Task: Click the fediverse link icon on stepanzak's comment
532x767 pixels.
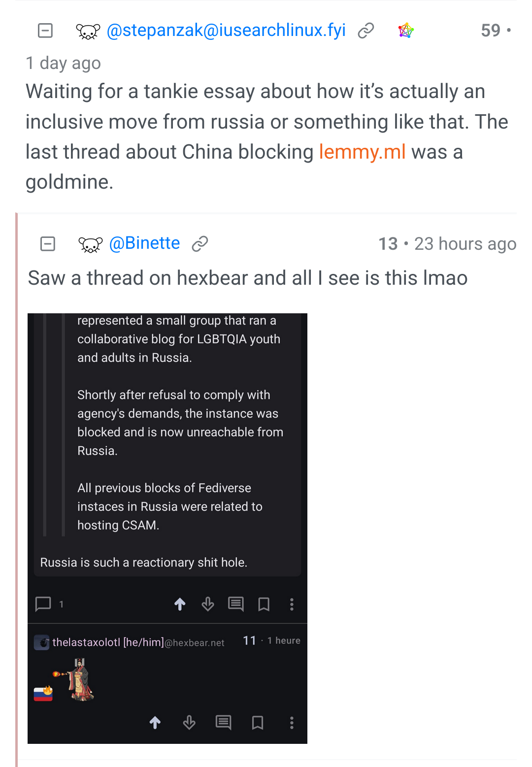Action: 406,31
